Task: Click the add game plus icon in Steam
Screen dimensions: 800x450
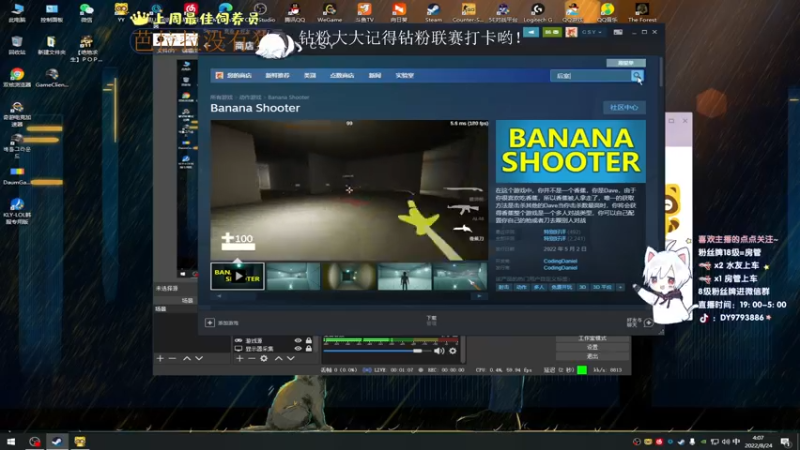Action: pyautogui.click(x=210, y=322)
